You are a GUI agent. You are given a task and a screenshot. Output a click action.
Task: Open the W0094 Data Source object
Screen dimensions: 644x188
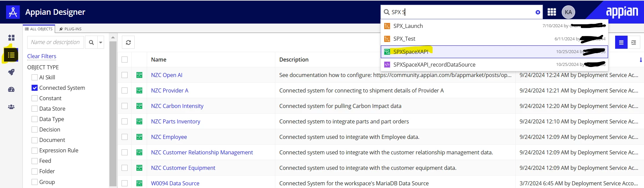[175, 183]
